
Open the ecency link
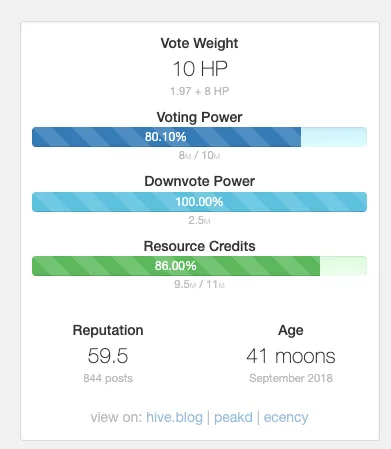click(x=286, y=417)
